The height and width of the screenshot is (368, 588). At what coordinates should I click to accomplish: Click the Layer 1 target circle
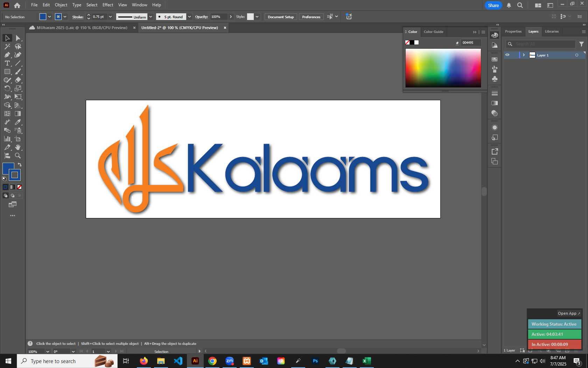tap(576, 55)
